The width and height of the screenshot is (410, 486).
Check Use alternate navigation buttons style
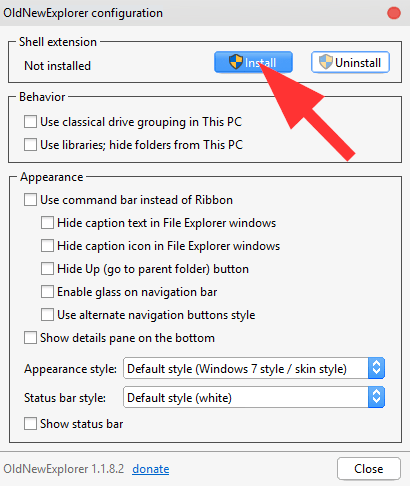[x=47, y=315]
